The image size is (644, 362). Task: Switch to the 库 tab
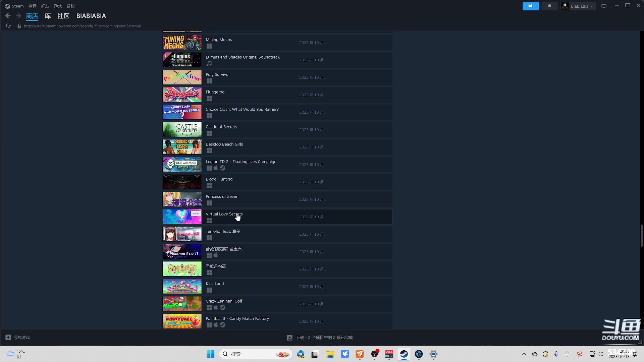tap(48, 16)
